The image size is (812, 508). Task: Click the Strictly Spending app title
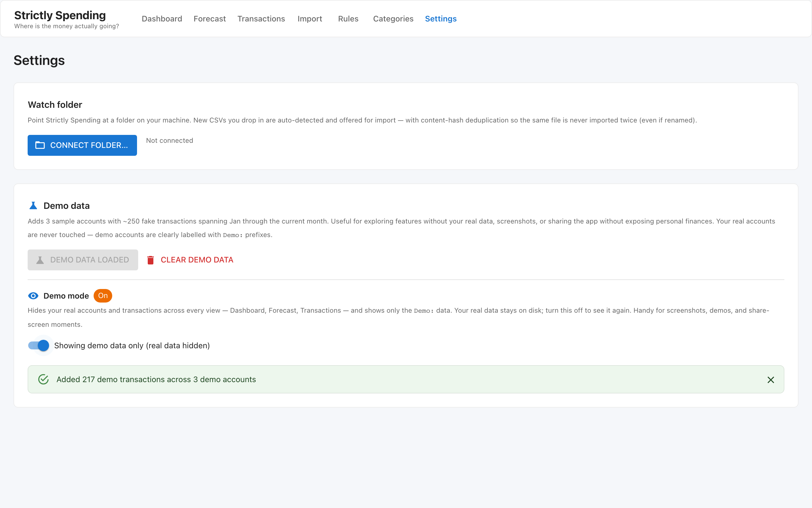click(60, 15)
